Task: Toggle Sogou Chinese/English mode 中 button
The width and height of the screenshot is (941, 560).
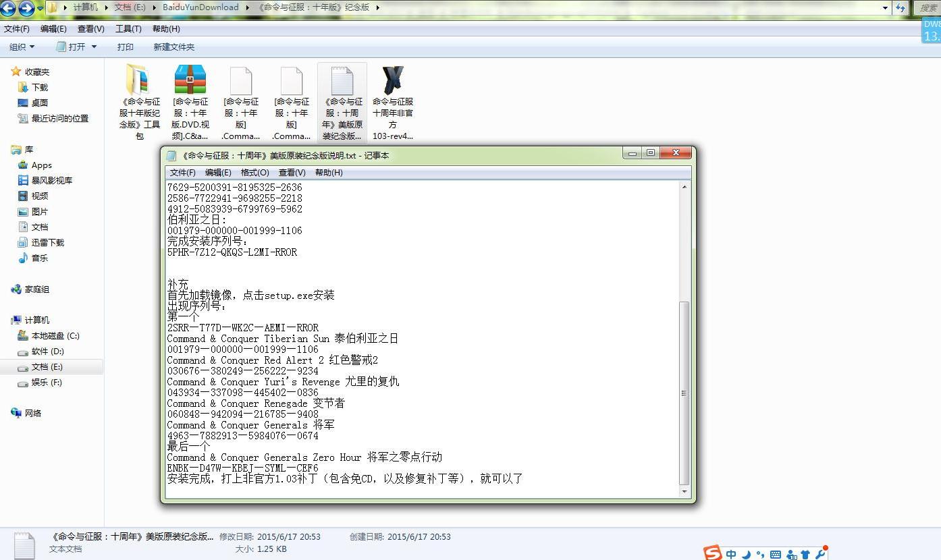Action: (731, 555)
